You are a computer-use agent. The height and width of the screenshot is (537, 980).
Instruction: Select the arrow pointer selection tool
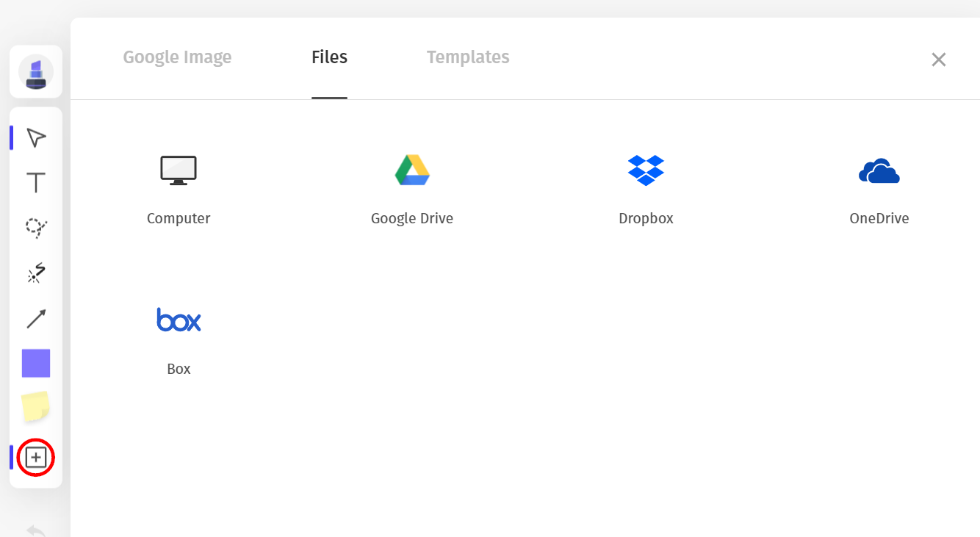pyautogui.click(x=36, y=137)
